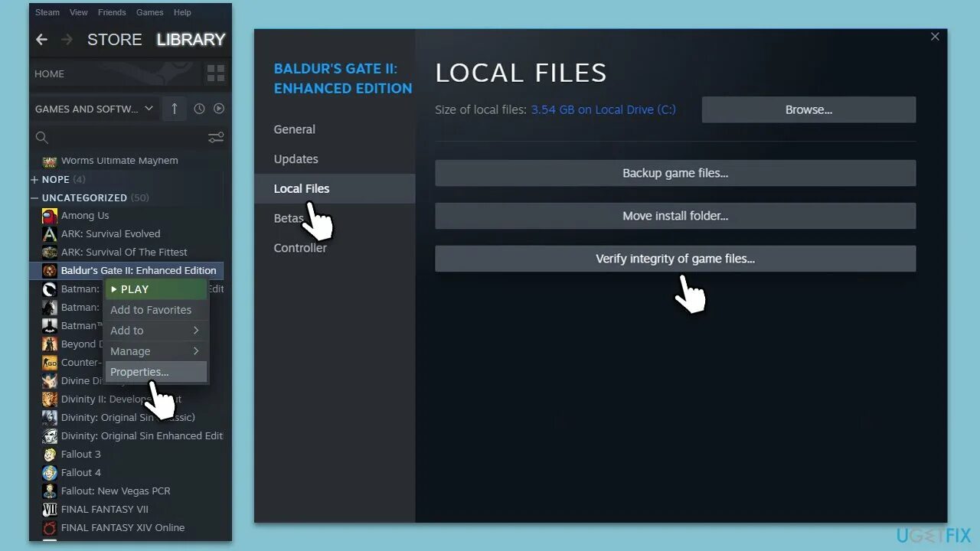
Task: Open the LIBRARY tab
Action: point(191,40)
